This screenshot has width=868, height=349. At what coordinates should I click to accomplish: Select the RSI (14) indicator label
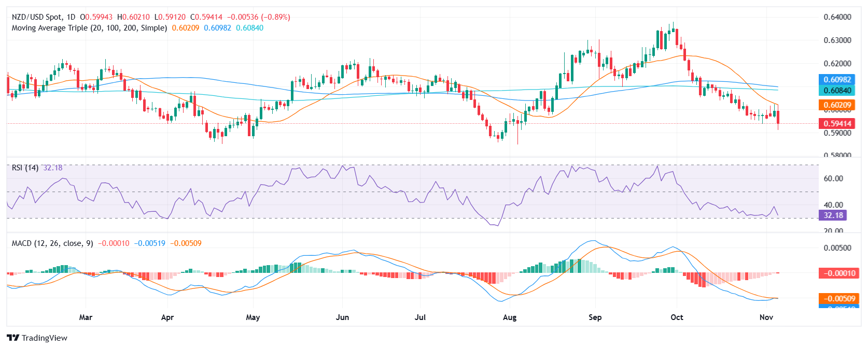pos(25,168)
